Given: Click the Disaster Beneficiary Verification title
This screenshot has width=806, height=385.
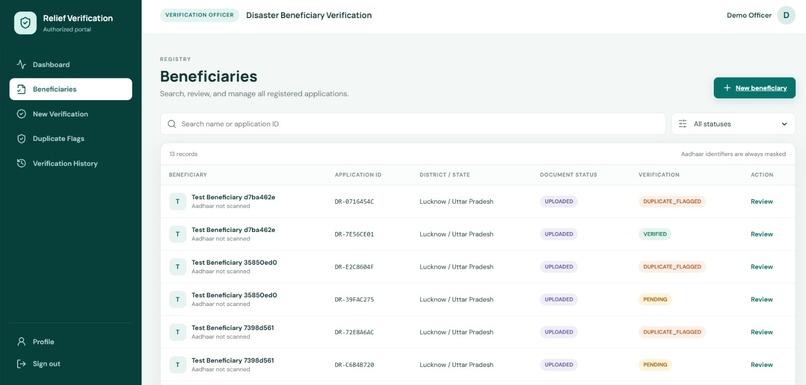Looking at the screenshot, I should 309,15.
